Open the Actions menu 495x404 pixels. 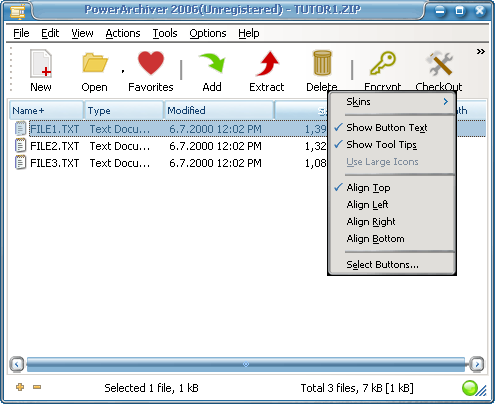[123, 33]
